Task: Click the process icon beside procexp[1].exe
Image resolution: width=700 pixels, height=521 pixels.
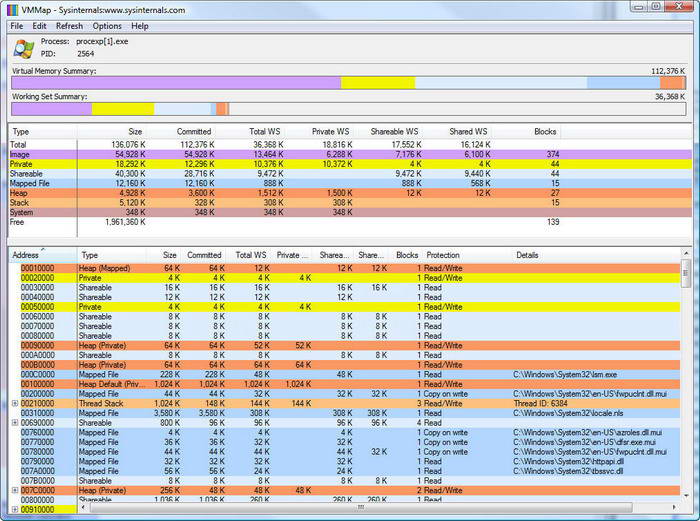Action: pos(22,48)
